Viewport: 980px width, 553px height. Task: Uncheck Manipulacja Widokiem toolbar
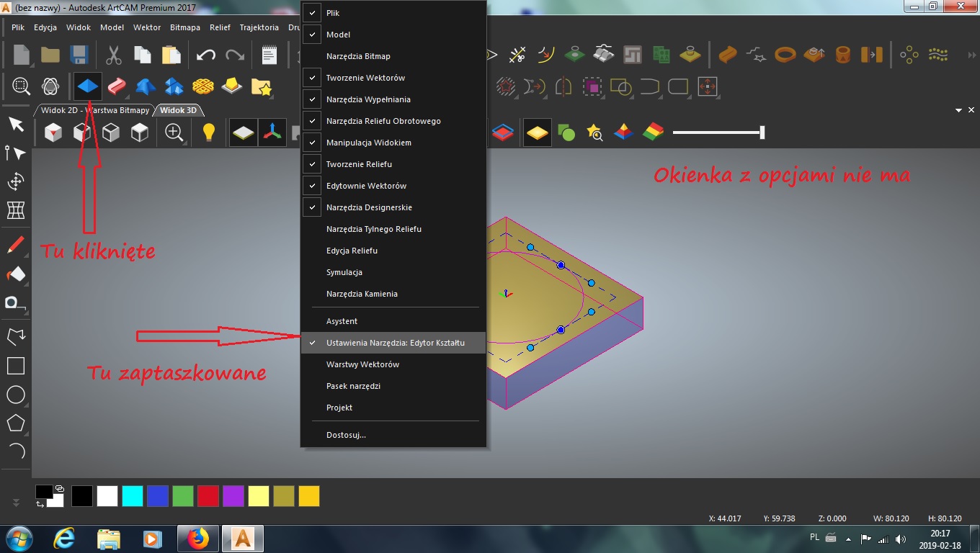click(393, 143)
